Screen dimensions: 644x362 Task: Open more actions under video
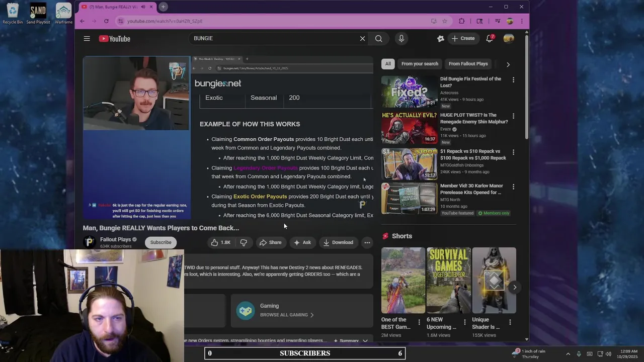click(x=367, y=242)
